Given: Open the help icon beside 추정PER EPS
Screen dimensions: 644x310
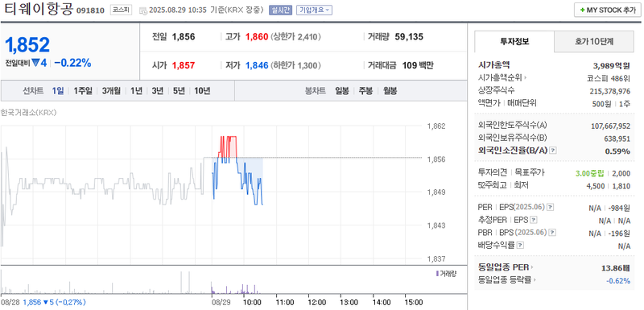Looking at the screenshot, I should coord(534,220).
